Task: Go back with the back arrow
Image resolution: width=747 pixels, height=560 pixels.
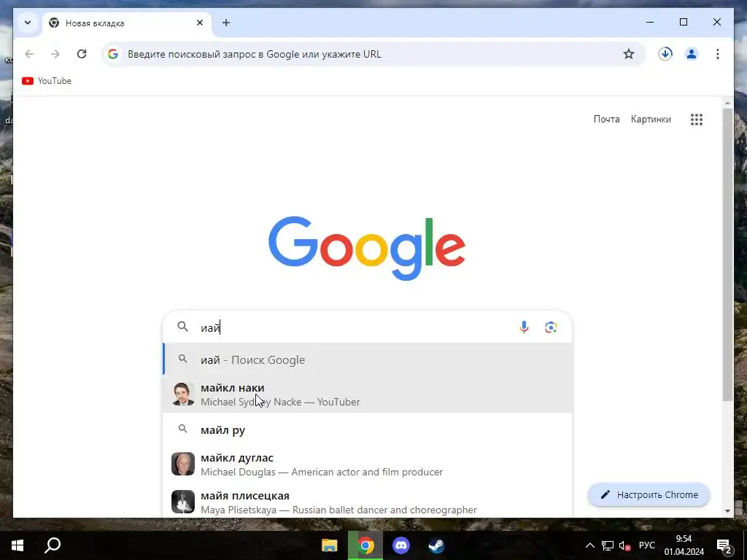Action: 29,54
